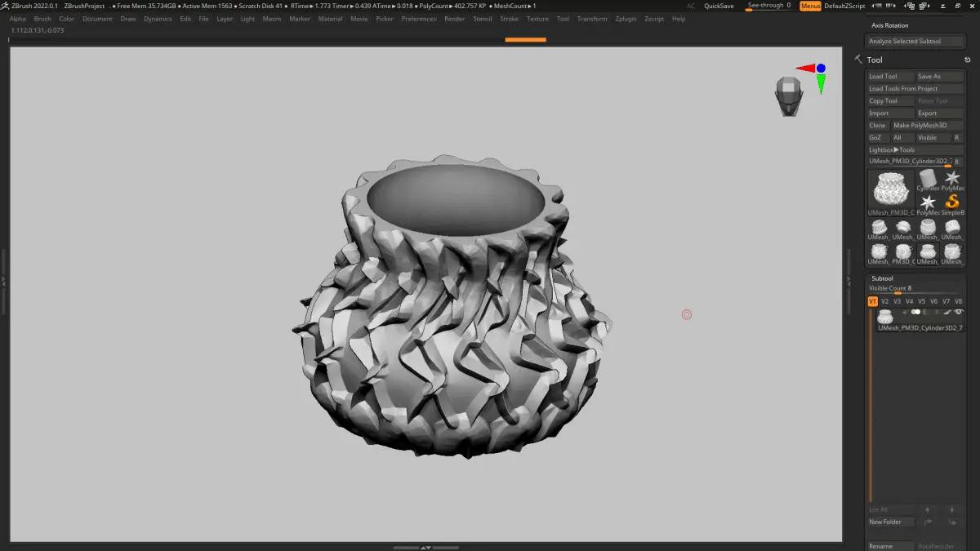Click the Export button
The height and width of the screenshot is (551, 980).
coord(940,113)
